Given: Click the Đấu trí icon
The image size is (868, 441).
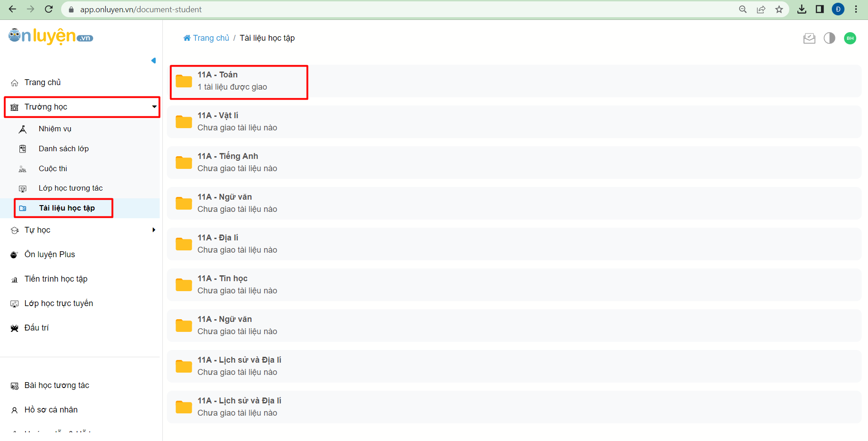Looking at the screenshot, I should 14,328.
